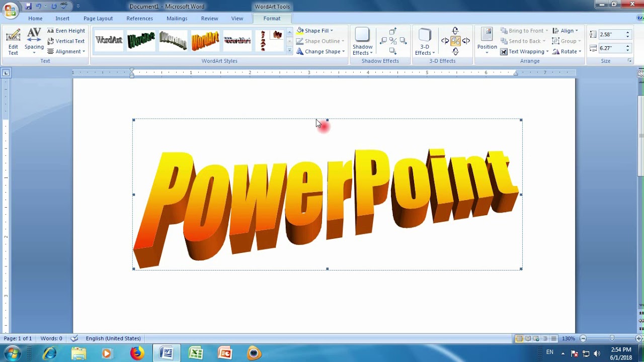Click the Office Button orb
The width and height of the screenshot is (644, 362).
coord(10,10)
